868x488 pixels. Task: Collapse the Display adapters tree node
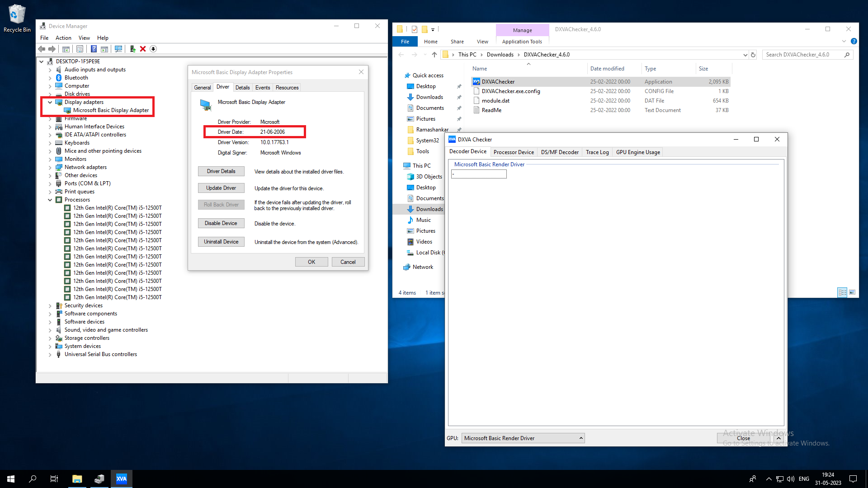[x=50, y=102]
